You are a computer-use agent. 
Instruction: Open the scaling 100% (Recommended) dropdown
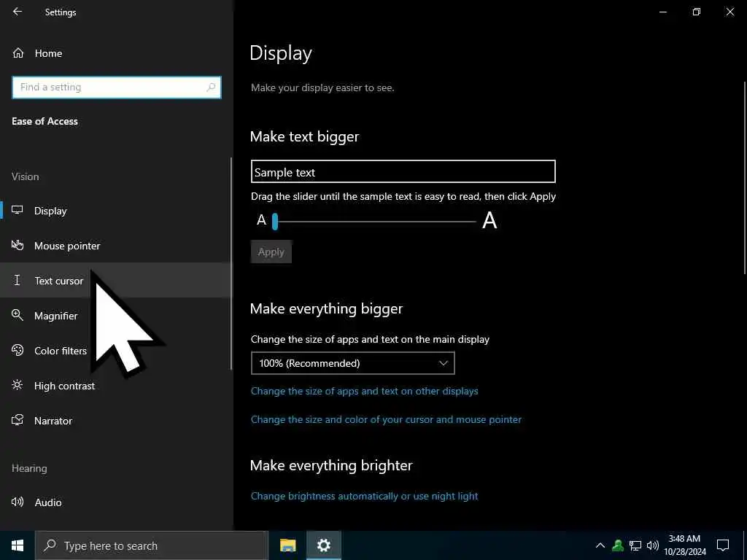352,363
